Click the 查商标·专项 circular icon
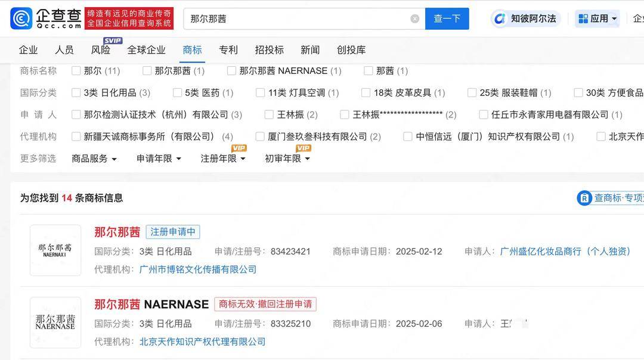 [584, 198]
